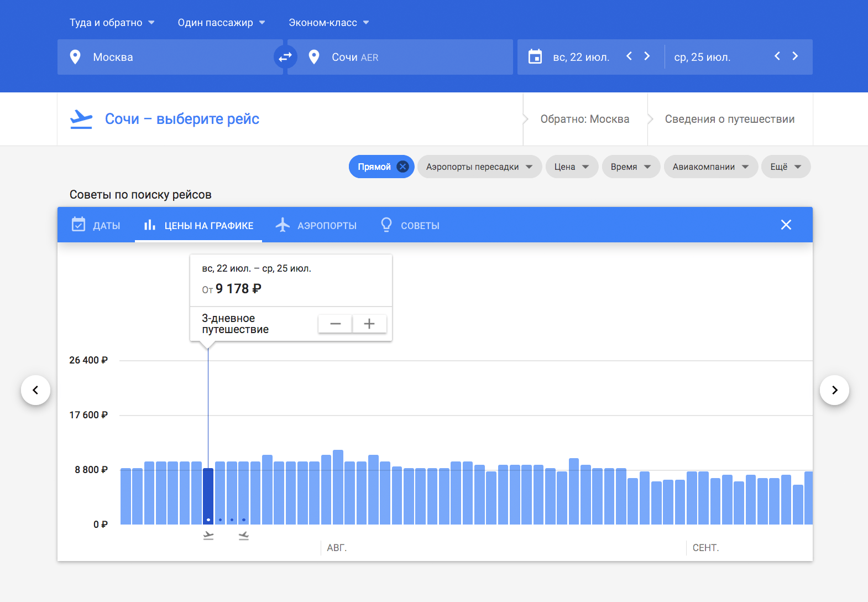Decrease trip length with minus button
The height and width of the screenshot is (602, 868).
[x=335, y=324]
